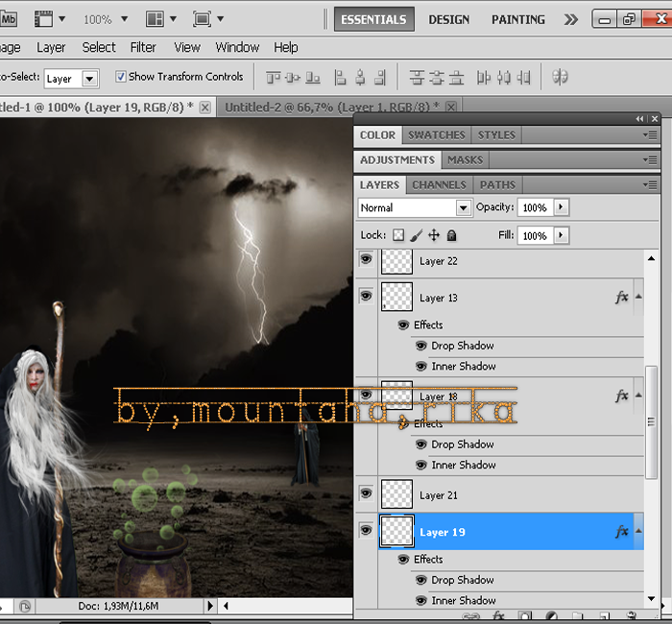672x624 pixels.
Task: Lock image pixels brush icon
Action: click(x=416, y=235)
